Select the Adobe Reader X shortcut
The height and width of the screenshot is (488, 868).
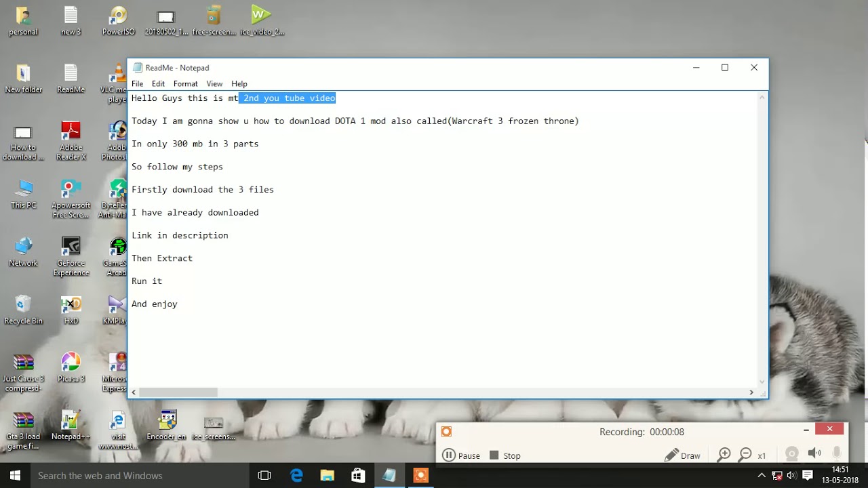(x=71, y=142)
